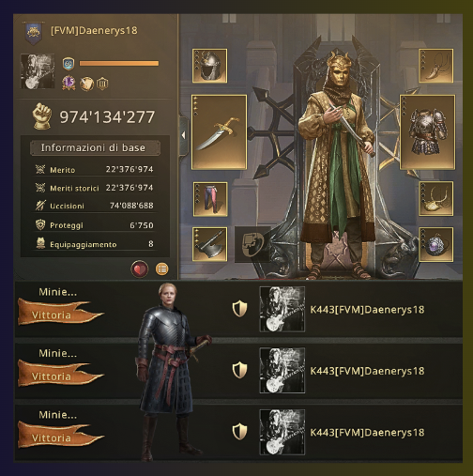Click the orange experience progress bar

[x=119, y=64]
